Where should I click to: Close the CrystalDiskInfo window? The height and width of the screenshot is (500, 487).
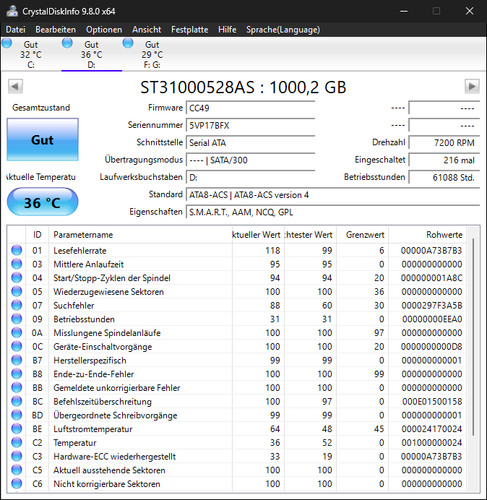click(x=470, y=11)
